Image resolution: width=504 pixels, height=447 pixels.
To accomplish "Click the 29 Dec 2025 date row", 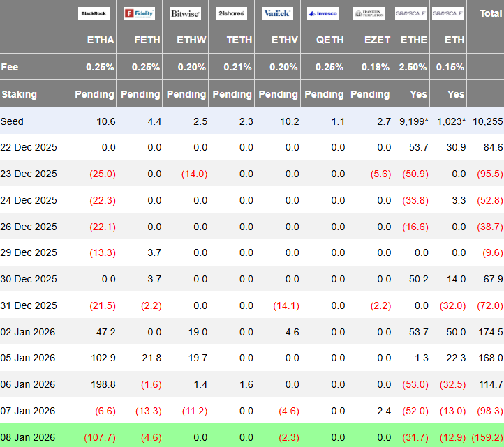I will (x=252, y=252).
